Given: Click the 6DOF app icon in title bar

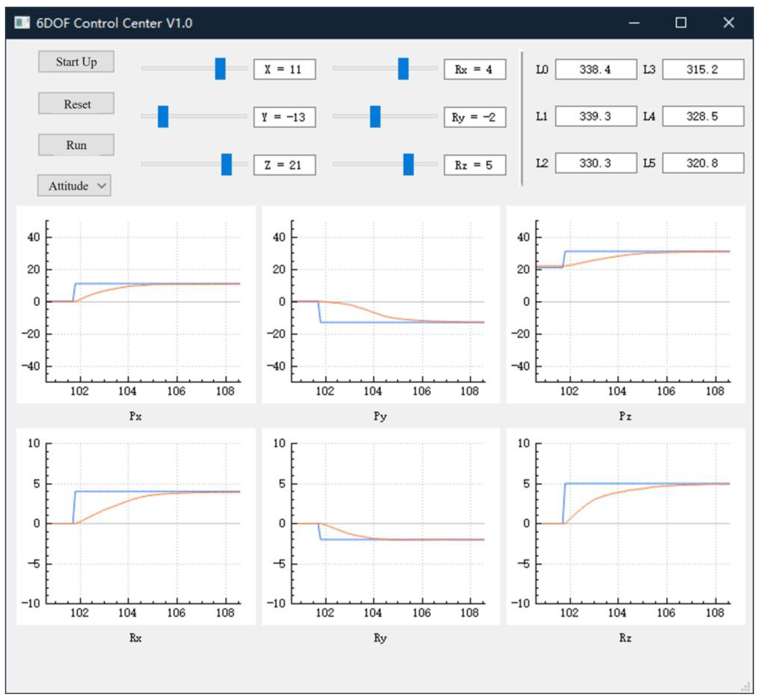Looking at the screenshot, I should click(x=22, y=23).
